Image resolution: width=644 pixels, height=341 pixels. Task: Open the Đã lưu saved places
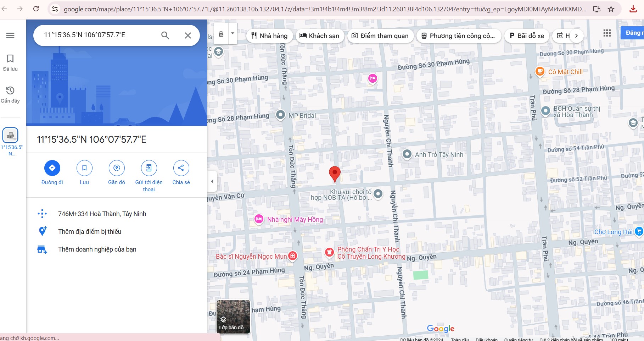click(x=10, y=63)
